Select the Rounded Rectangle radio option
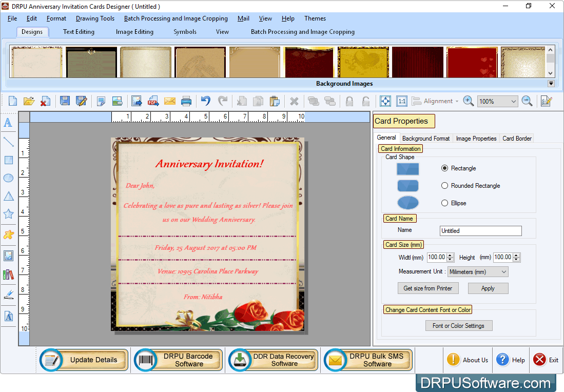This screenshot has width=564, height=392. pos(444,186)
